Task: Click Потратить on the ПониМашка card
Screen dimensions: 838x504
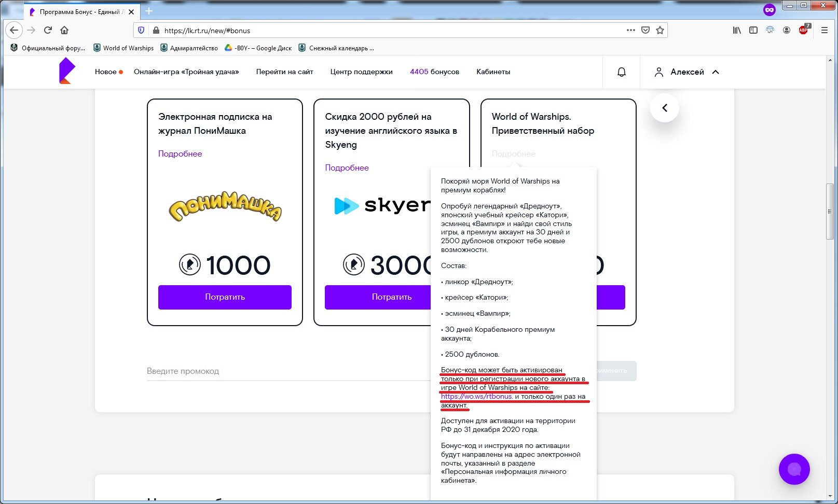Action: coord(225,297)
